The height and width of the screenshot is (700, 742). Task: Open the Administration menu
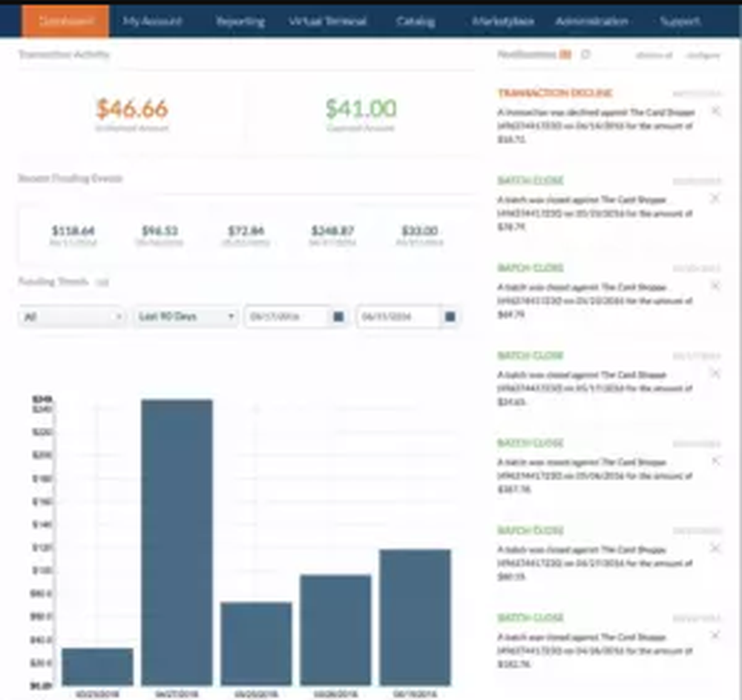point(591,22)
